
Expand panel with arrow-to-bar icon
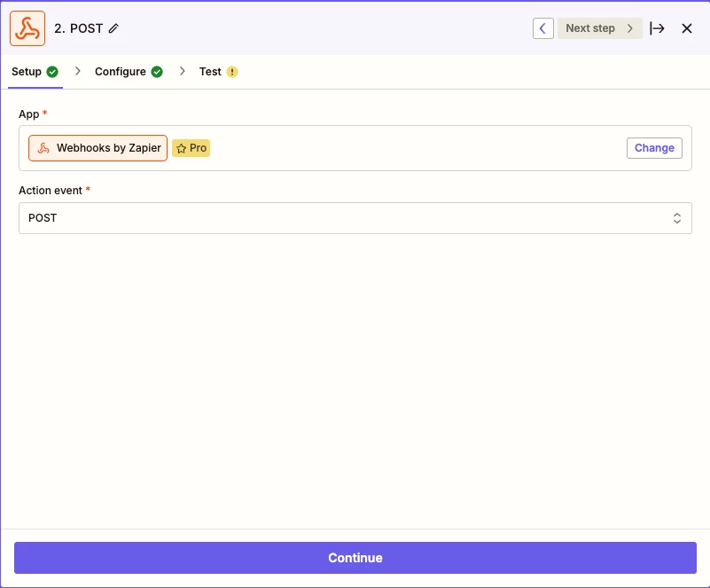click(x=657, y=28)
